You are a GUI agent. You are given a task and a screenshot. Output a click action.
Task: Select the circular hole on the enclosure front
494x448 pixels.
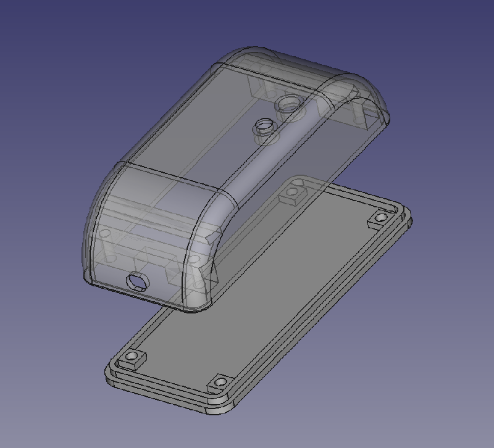[138, 281]
